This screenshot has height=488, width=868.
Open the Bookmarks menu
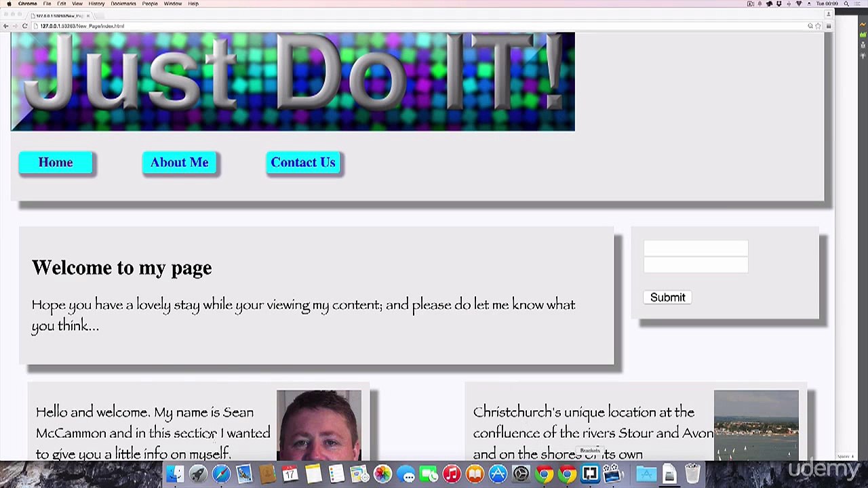123,3
